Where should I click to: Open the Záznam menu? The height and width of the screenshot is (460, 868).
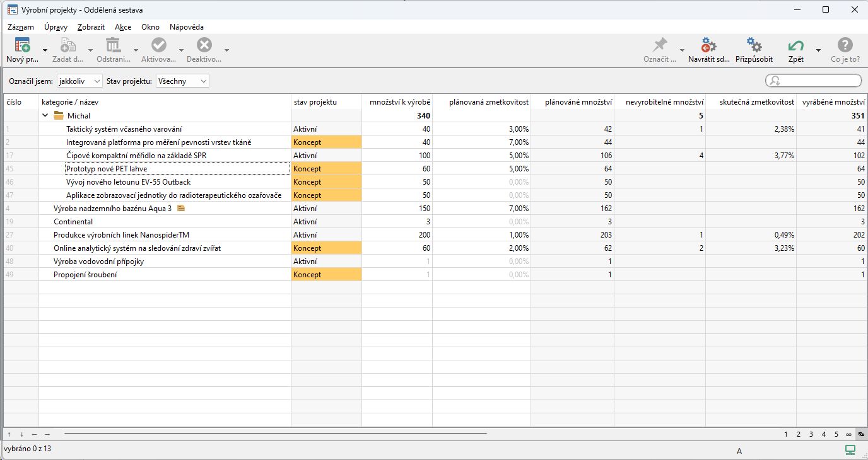coord(21,27)
